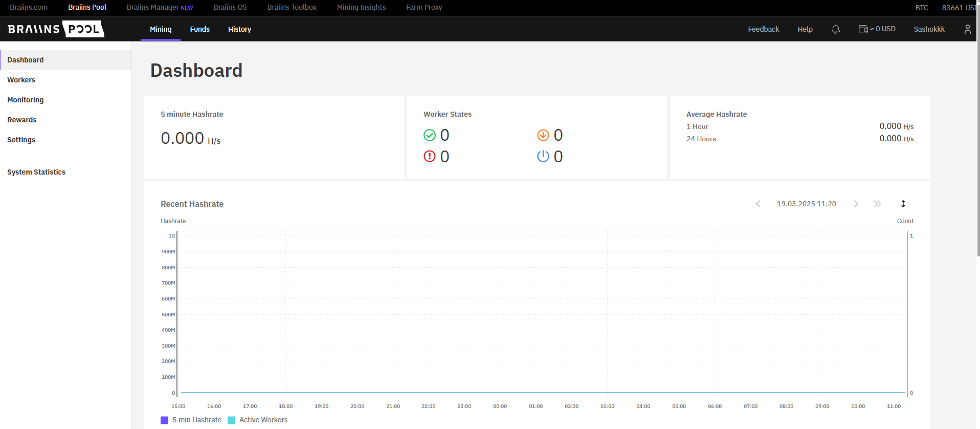Open the wallet balance icon
This screenshot has width=980, height=429.
(863, 29)
